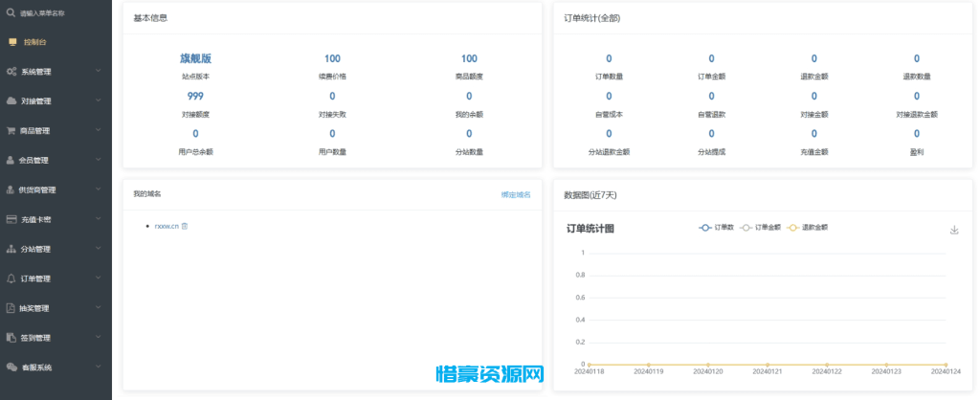Click the 自营成本 label
This screenshot has height=400, width=980.
(x=609, y=115)
